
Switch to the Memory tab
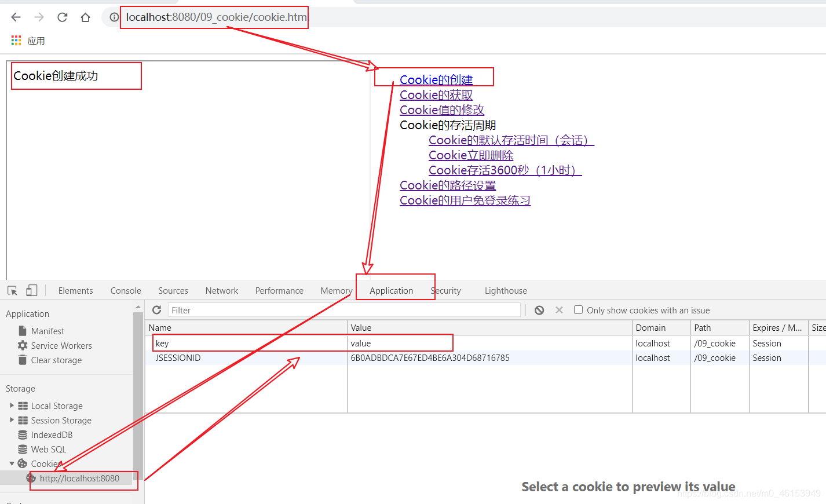(336, 290)
